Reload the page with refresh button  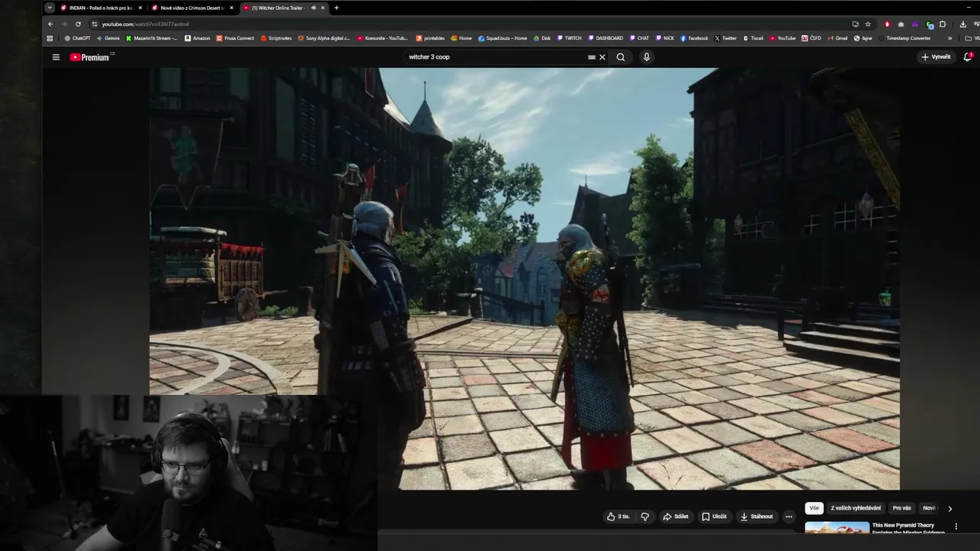point(78,24)
